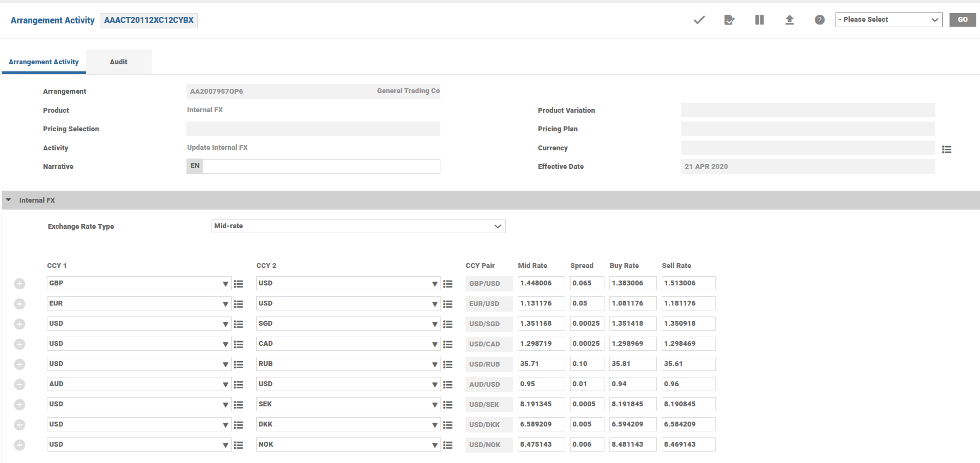The image size is (980, 463).
Task: Open the Exchange Rate Type Mid-rate dropdown
Action: (358, 226)
